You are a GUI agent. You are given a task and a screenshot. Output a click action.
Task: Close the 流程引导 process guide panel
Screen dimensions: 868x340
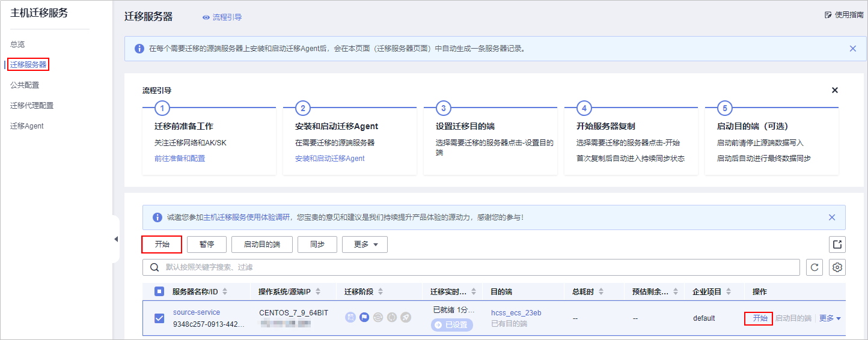834,90
